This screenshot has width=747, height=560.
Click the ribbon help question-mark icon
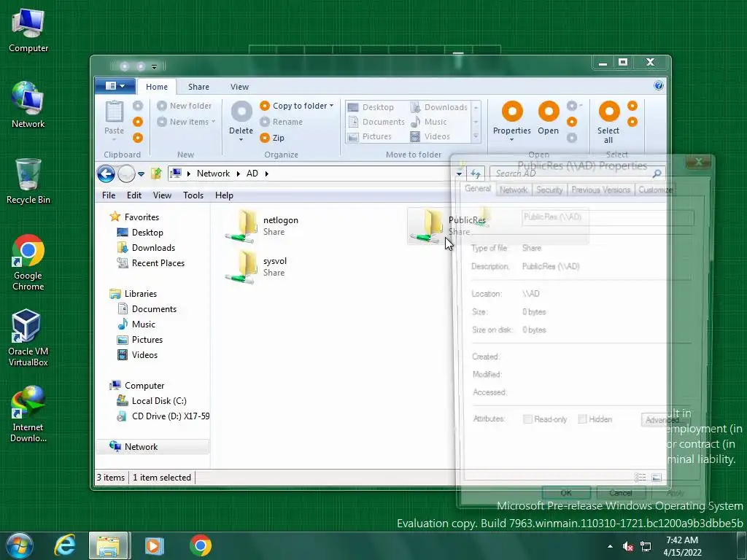tap(659, 86)
